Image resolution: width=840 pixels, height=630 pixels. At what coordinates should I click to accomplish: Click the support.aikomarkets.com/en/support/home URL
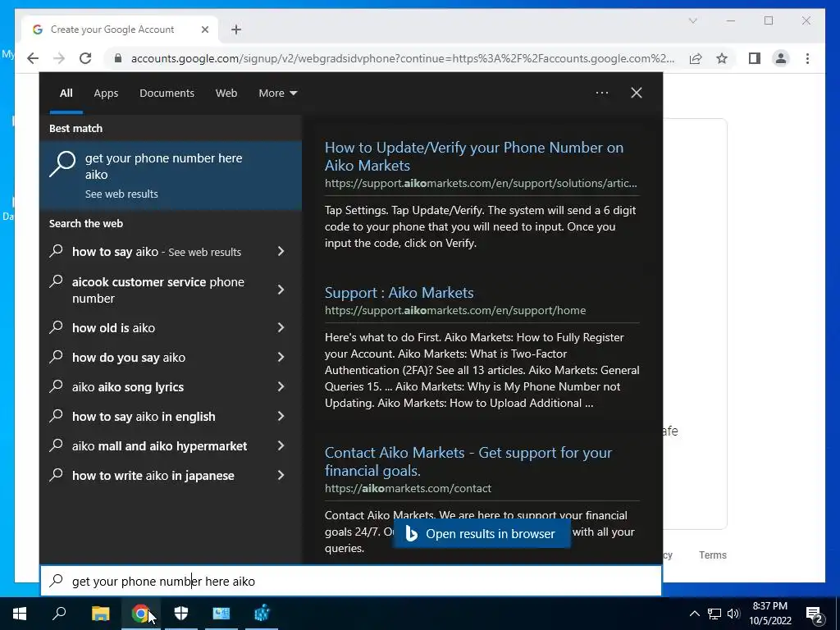click(455, 310)
